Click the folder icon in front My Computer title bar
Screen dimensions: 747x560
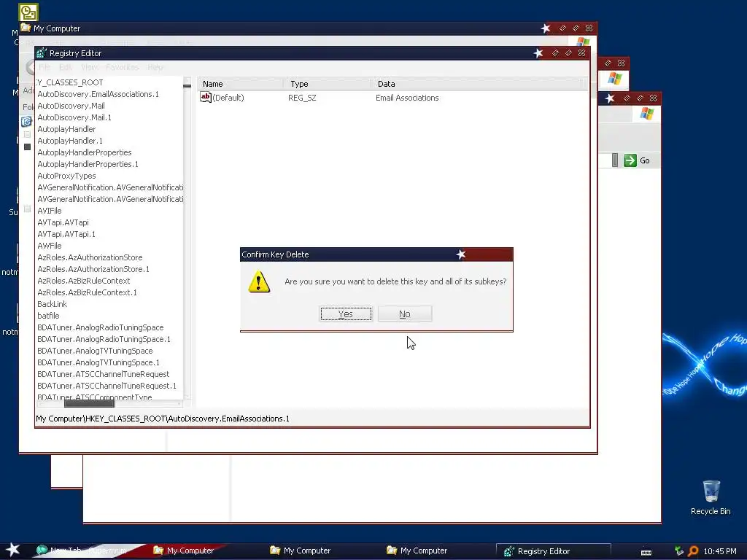(26, 28)
